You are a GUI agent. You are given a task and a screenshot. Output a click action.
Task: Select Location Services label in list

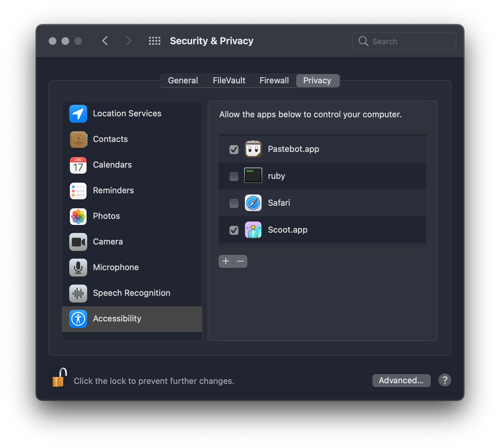pos(127,113)
